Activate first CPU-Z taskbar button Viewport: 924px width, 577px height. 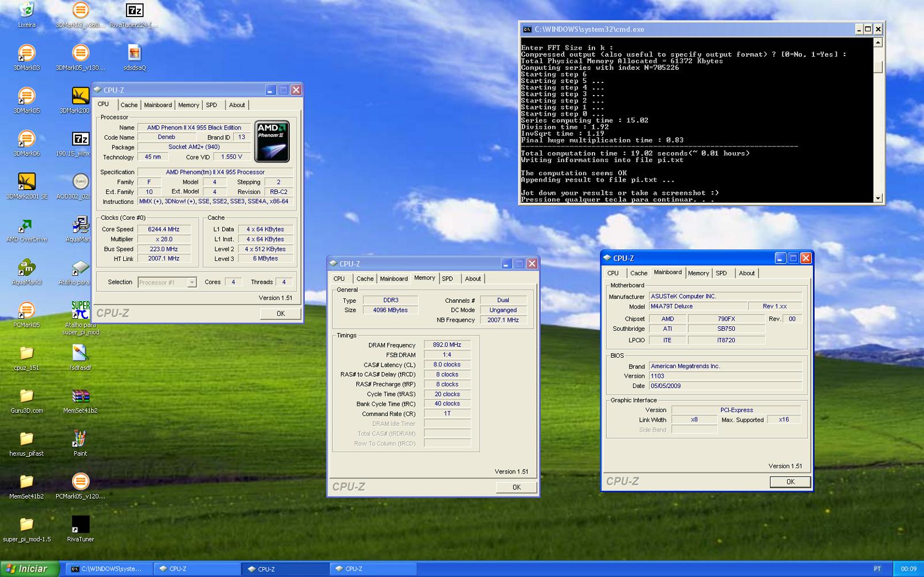click(x=196, y=569)
